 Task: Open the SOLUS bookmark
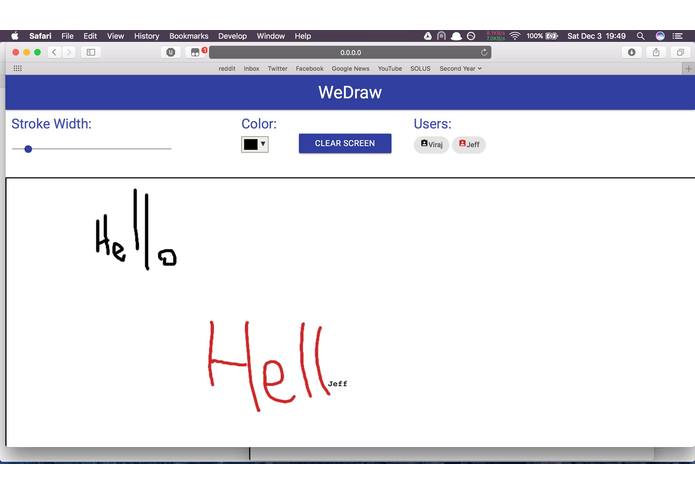pos(420,69)
